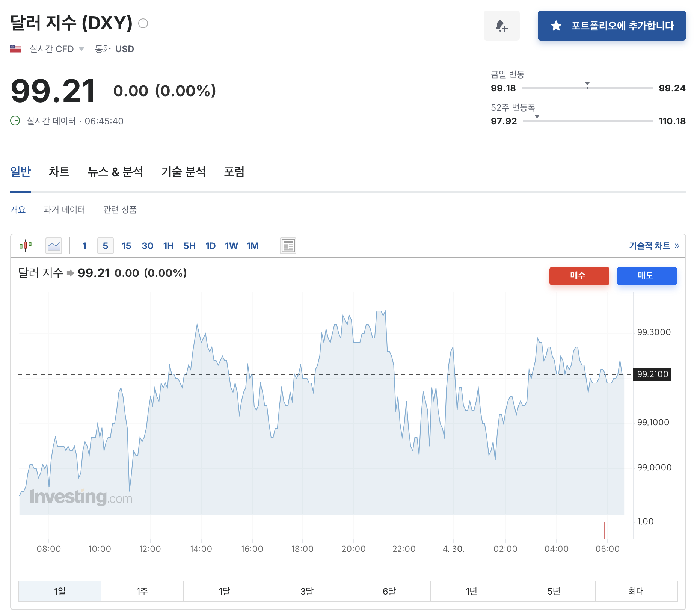The width and height of the screenshot is (697, 616).
Task: Go to the 기술 분석 tab
Action: pyautogui.click(x=184, y=172)
